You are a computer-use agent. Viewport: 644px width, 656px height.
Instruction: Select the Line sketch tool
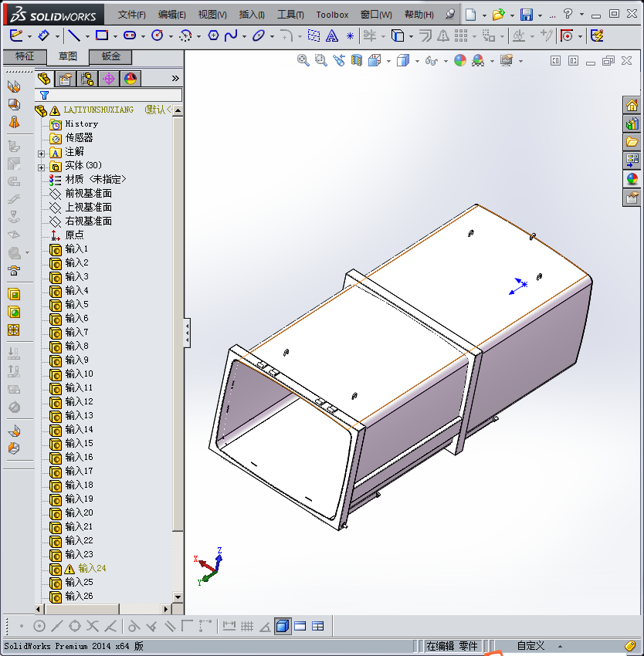(74, 36)
